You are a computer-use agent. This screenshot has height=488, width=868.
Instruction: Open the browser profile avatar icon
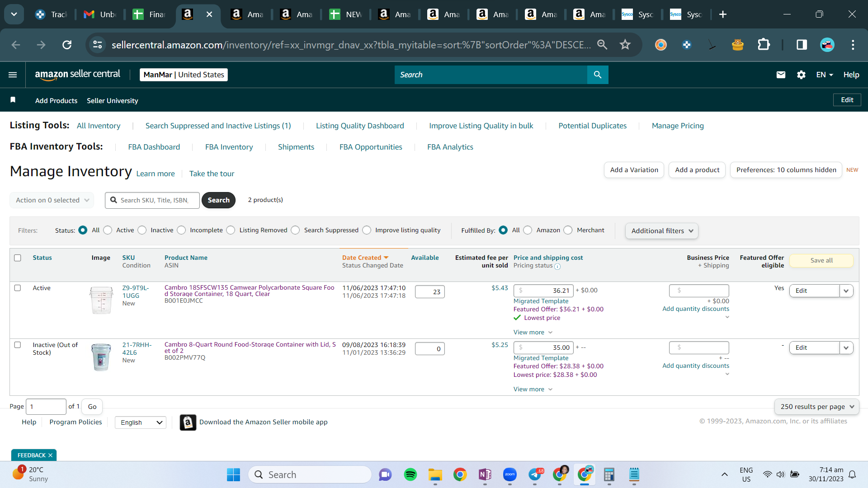(x=827, y=45)
